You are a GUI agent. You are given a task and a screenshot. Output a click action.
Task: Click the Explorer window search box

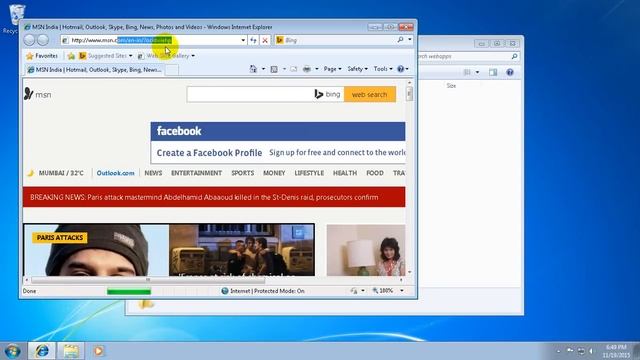468,56
